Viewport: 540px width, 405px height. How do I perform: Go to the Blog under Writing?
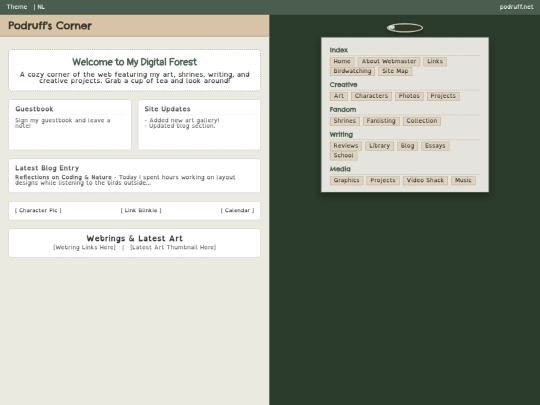(x=407, y=146)
